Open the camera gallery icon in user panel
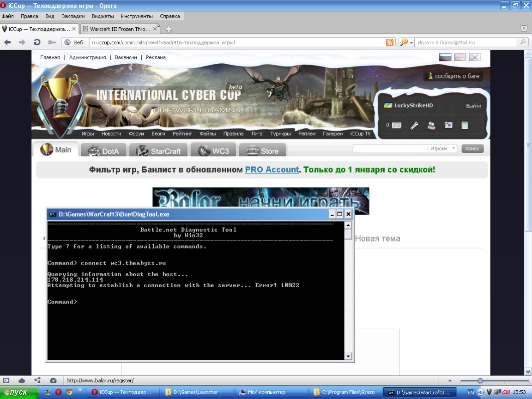The height and width of the screenshot is (399, 532). (448, 125)
